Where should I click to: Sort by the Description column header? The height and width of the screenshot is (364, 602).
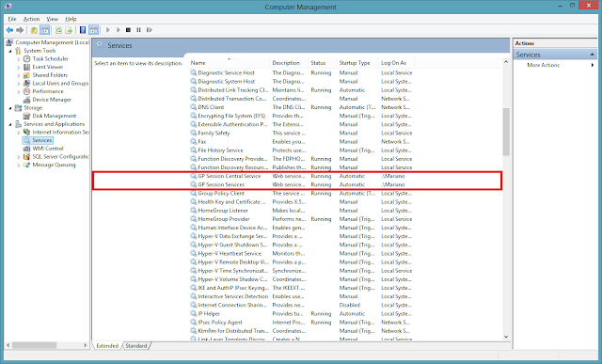(x=289, y=63)
